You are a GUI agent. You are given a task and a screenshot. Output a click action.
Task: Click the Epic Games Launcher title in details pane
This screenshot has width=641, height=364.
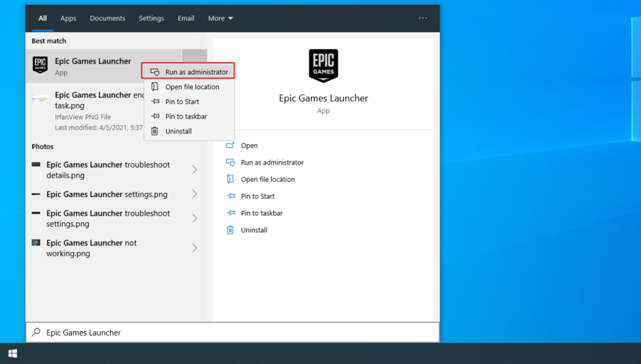tap(323, 98)
